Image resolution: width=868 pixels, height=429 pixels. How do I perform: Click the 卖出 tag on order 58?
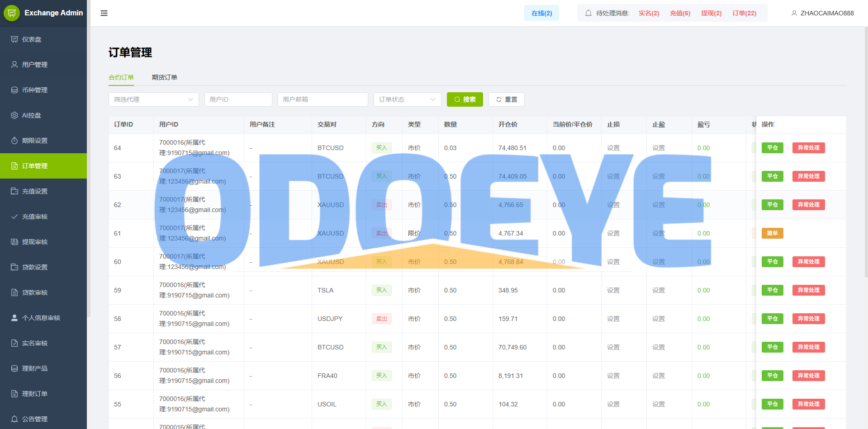(x=382, y=319)
